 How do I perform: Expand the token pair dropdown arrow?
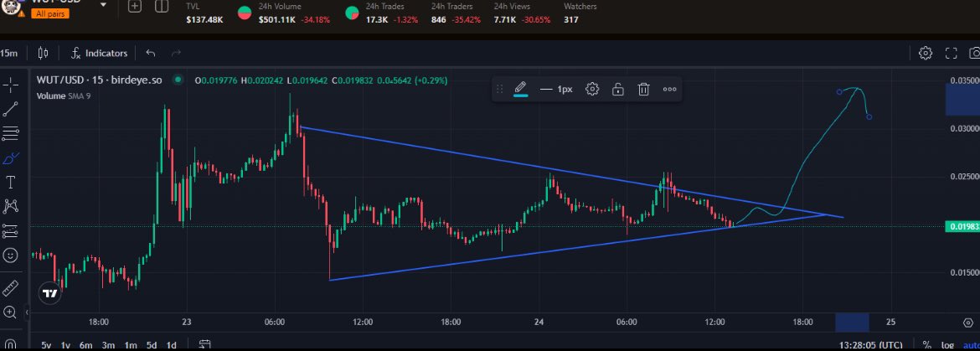tap(104, 5)
